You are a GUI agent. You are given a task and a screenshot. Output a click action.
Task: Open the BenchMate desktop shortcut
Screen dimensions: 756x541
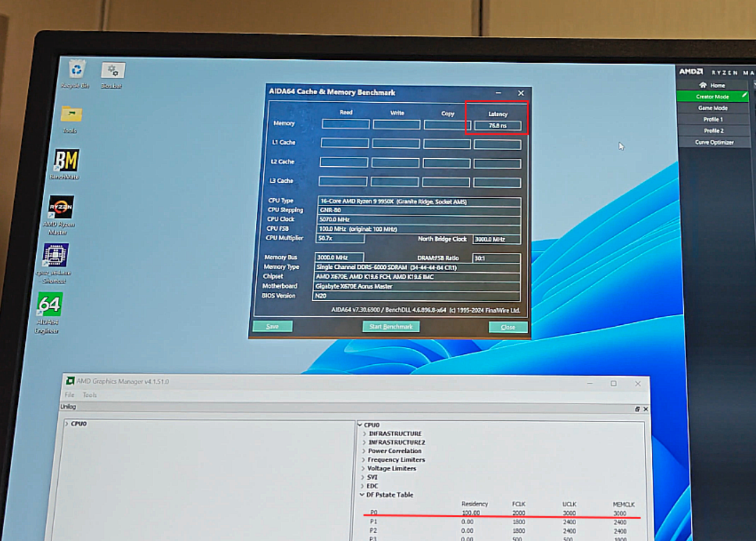pyautogui.click(x=66, y=160)
